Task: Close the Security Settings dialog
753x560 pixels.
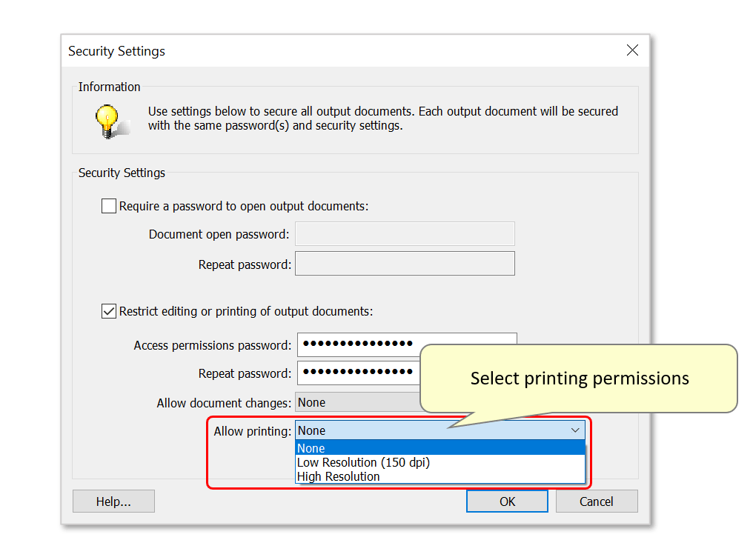Action: click(632, 50)
